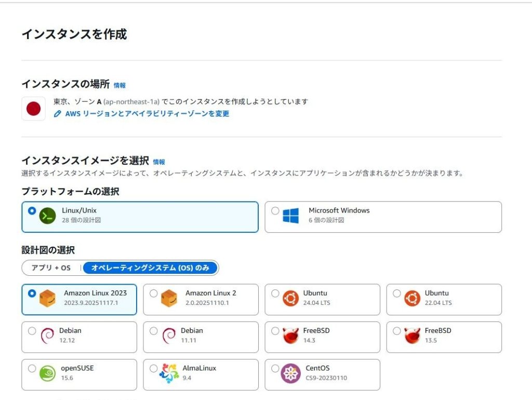Click the Japan flag region icon
Screen dimensions: 532x400
coord(33,109)
